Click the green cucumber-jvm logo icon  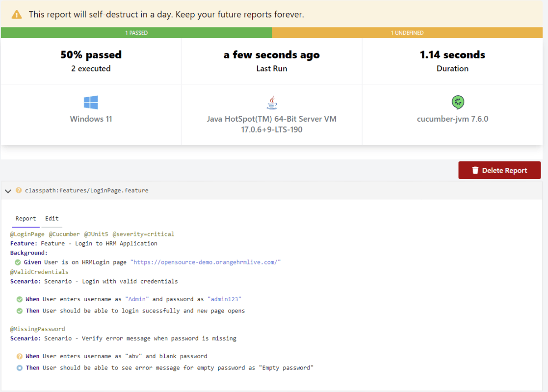tap(458, 103)
